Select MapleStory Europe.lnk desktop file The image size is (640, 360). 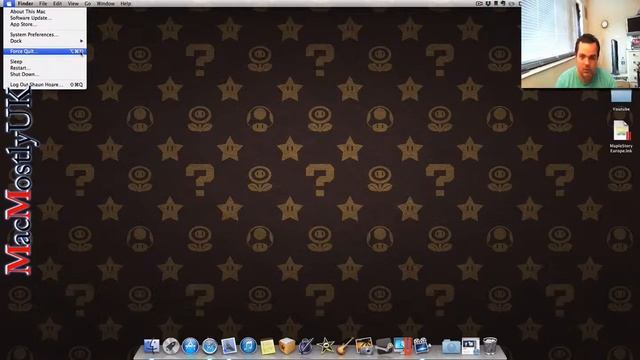click(x=621, y=137)
